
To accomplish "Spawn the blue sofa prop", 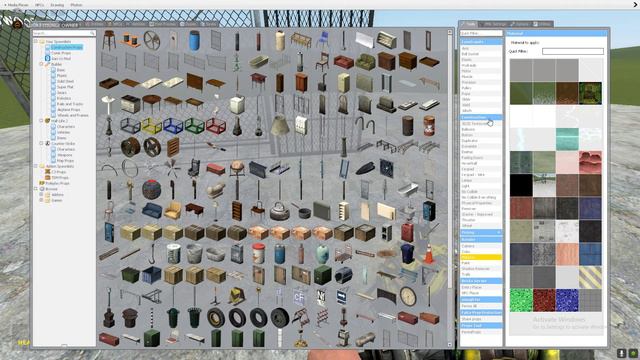I will [x=152, y=211].
